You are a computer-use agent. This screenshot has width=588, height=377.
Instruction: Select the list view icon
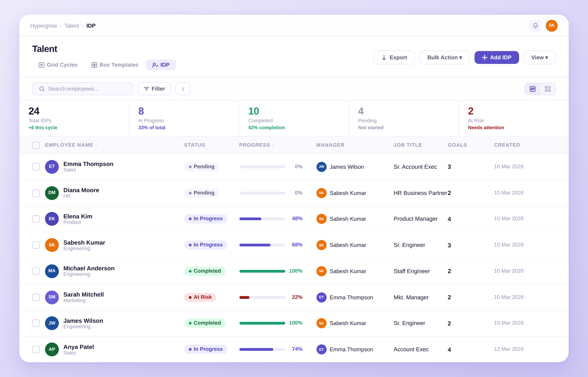532,89
